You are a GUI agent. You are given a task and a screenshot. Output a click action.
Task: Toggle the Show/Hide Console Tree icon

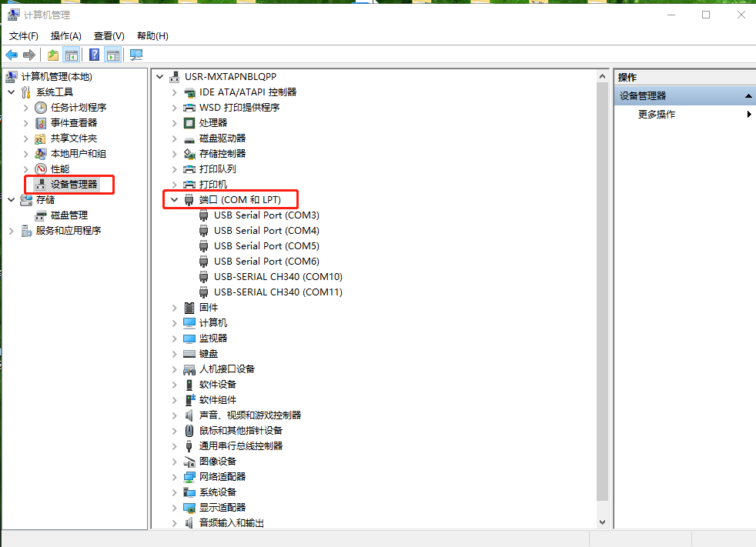tap(72, 55)
